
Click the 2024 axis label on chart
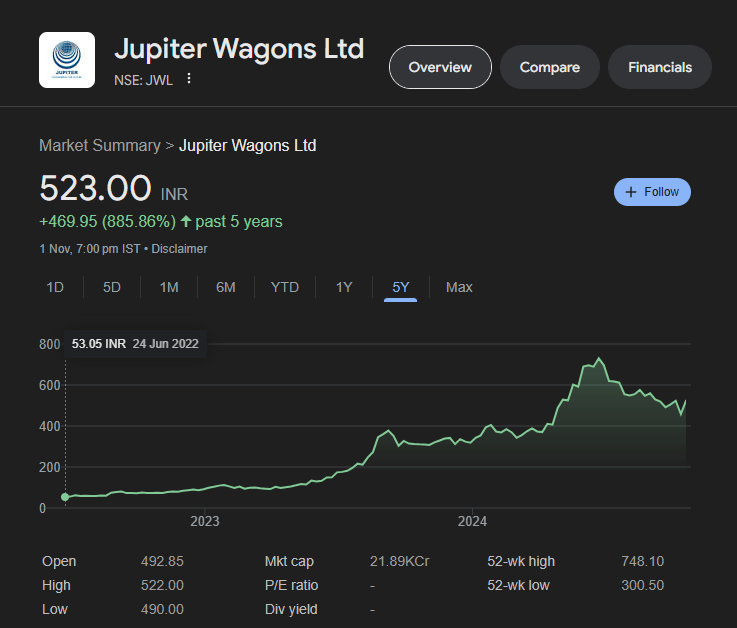click(472, 521)
